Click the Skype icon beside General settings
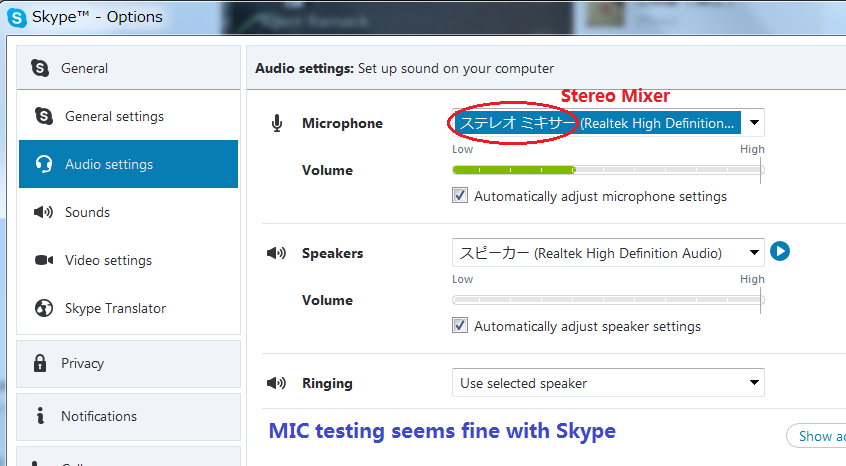 (x=44, y=116)
